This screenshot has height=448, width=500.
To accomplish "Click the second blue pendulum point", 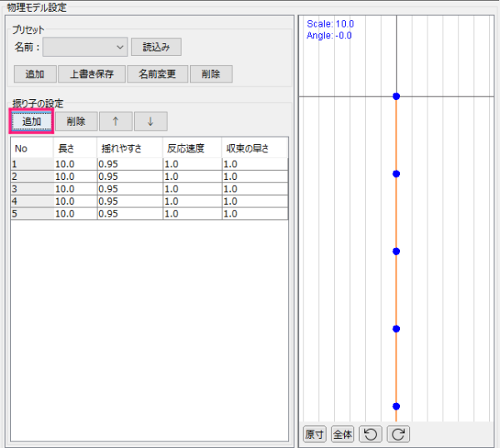I will (397, 174).
